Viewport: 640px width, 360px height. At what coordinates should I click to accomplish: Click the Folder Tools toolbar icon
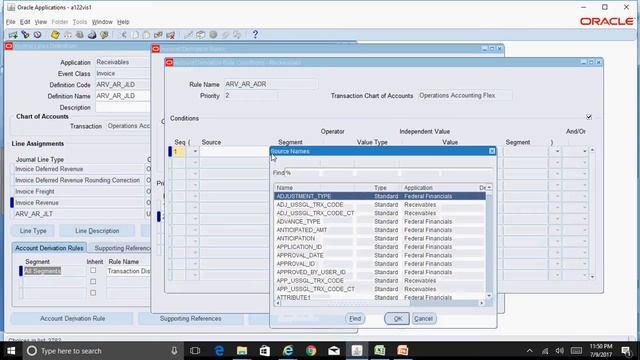coord(237,35)
